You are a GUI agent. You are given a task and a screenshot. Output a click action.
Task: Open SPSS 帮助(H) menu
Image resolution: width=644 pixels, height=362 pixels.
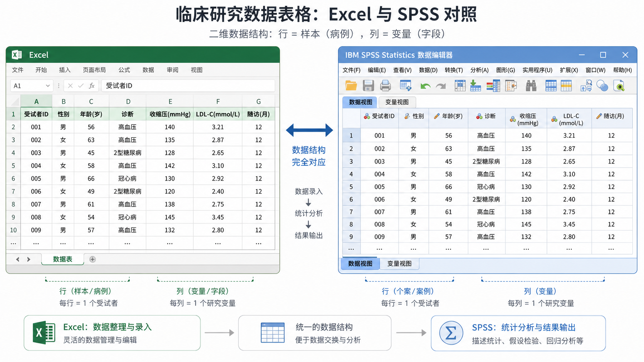pos(622,70)
